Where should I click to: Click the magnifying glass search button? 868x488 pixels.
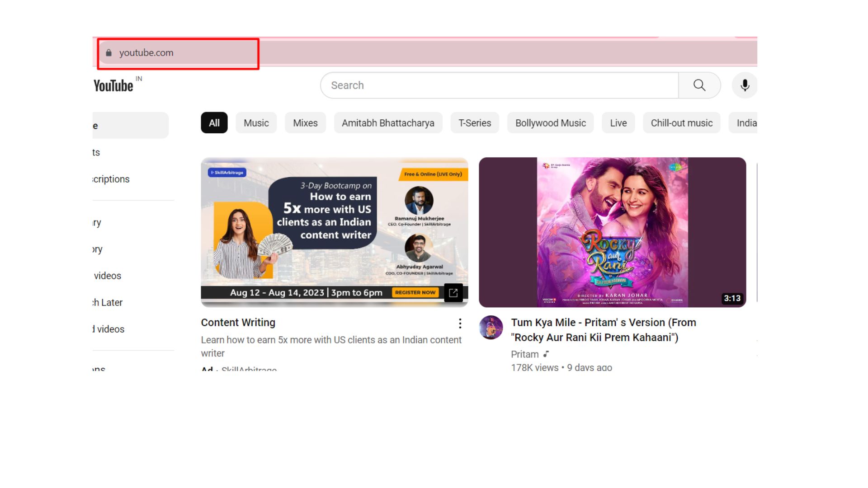(x=699, y=85)
